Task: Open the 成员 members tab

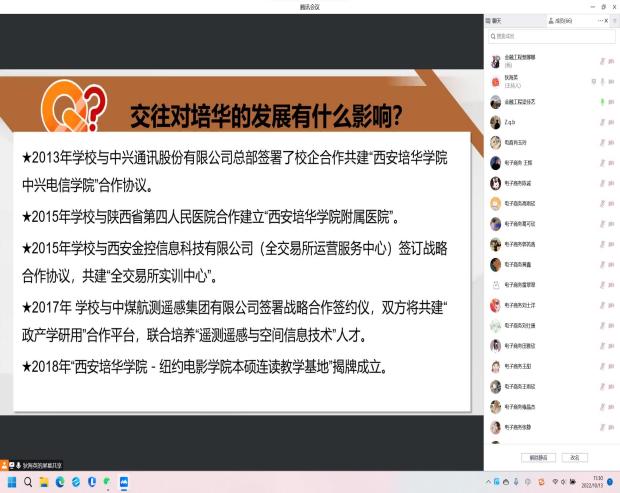Action: click(x=560, y=20)
